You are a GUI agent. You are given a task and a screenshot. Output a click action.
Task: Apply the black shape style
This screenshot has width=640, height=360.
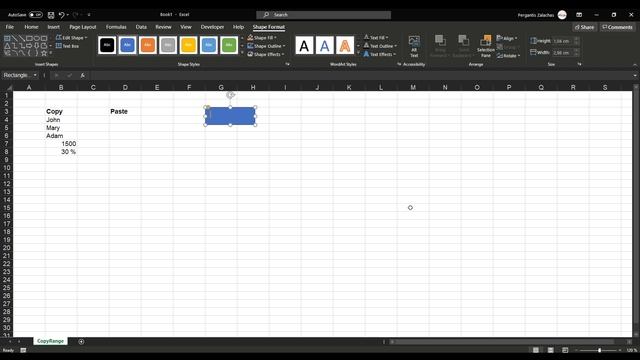coord(107,45)
